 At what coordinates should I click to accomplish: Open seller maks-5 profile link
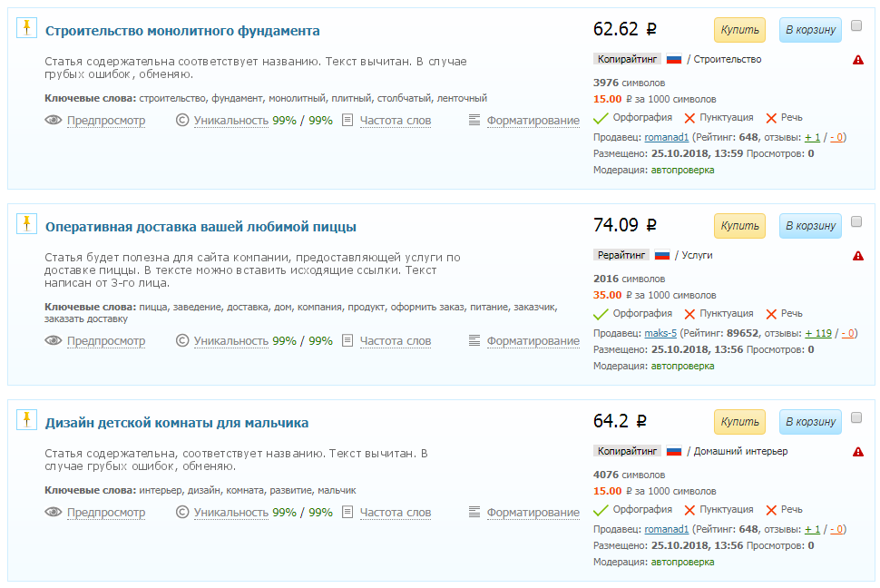click(660, 333)
